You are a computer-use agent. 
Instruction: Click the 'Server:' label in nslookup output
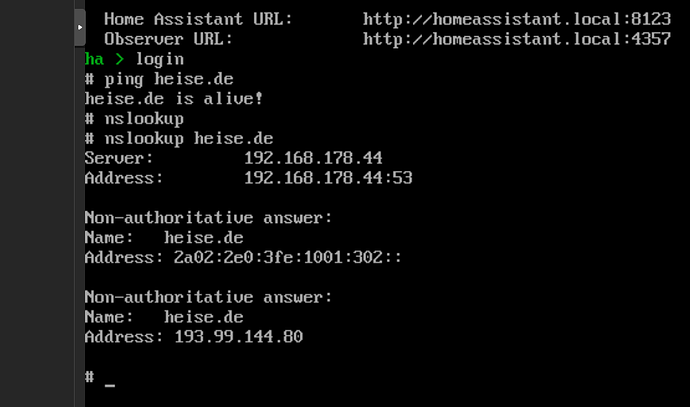[x=119, y=158]
